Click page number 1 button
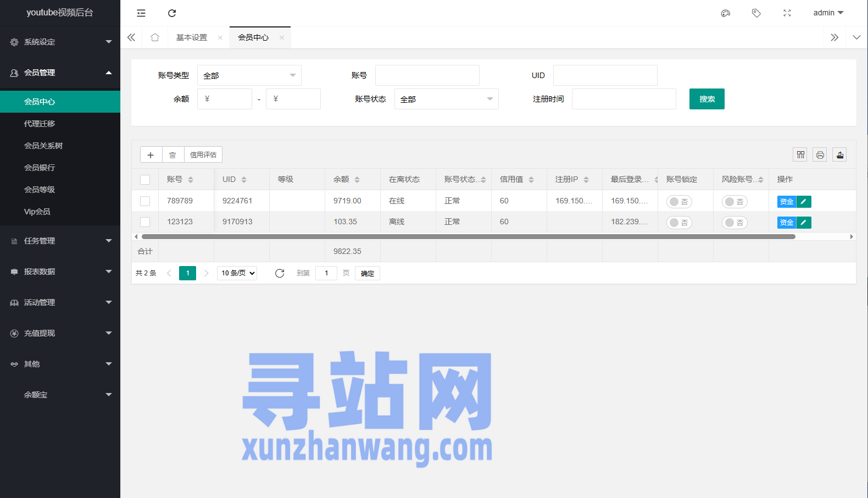Image resolution: width=868 pixels, height=498 pixels. pos(187,273)
